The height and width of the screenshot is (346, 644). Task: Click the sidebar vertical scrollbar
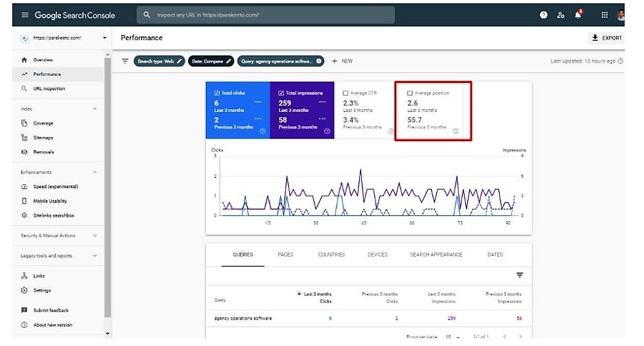click(x=107, y=187)
